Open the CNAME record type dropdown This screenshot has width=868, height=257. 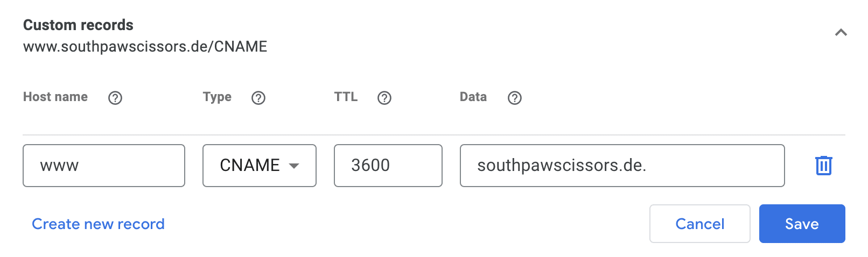(259, 166)
